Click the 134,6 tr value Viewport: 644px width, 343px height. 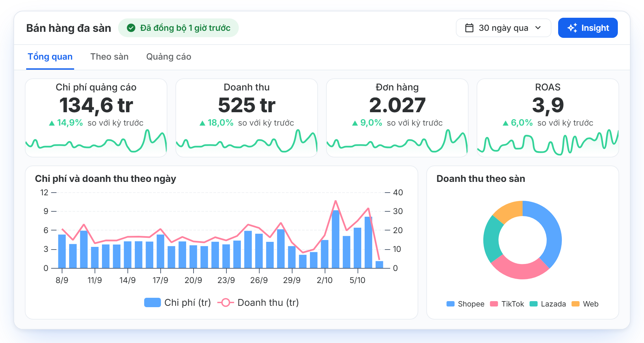click(x=96, y=105)
